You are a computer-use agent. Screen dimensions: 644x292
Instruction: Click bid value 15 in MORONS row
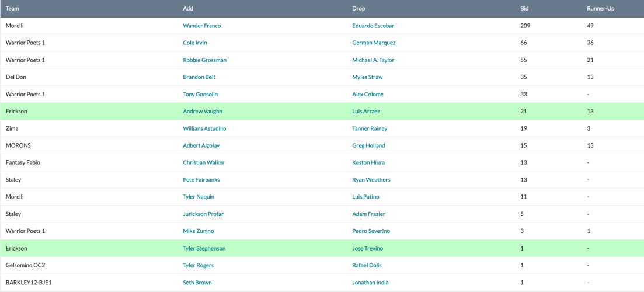(x=524, y=145)
